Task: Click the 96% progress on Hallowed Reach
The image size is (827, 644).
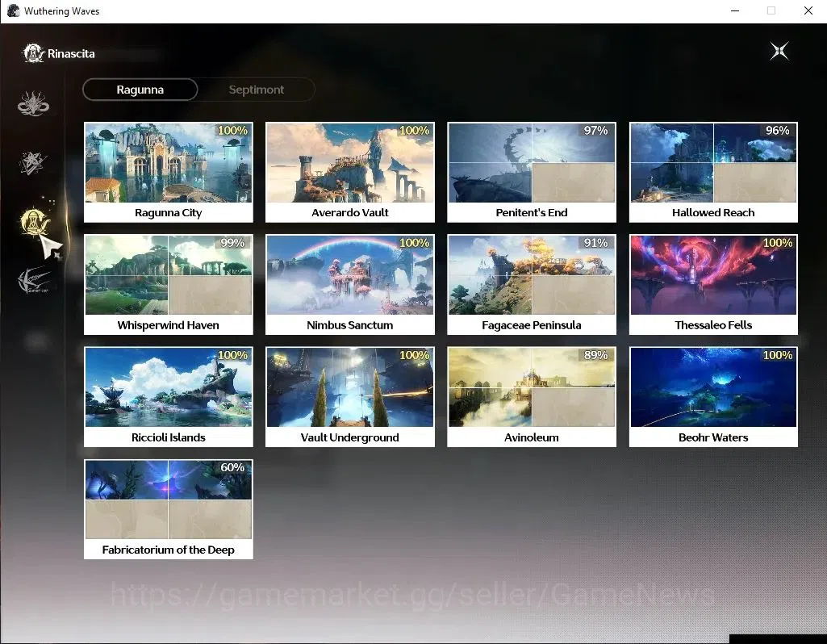Action: click(x=778, y=130)
